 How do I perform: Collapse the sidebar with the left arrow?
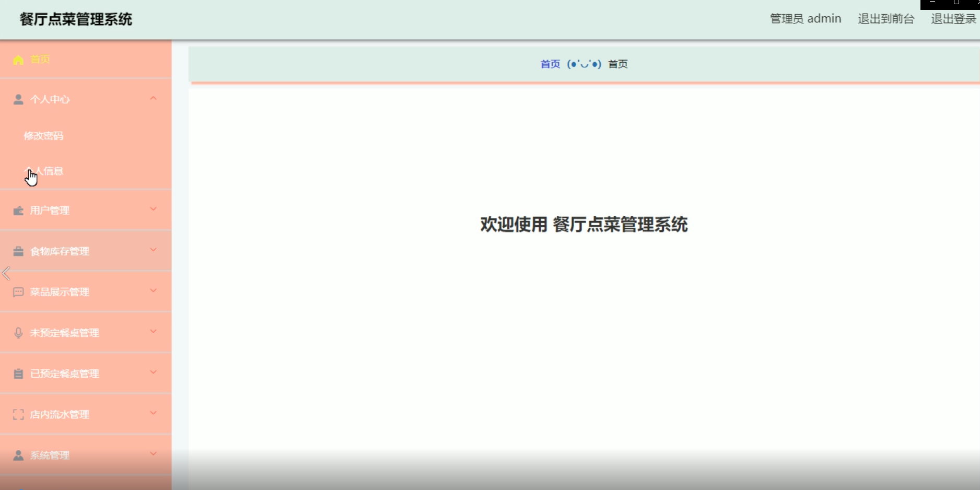coord(6,274)
